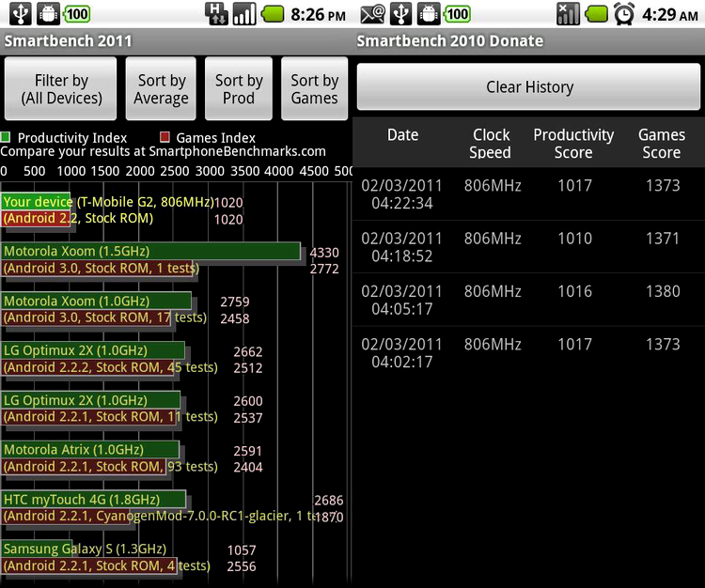The width and height of the screenshot is (705, 588).
Task: Tap battery 100 indicator in Smartbench 2011 status bar
Action: [x=77, y=14]
